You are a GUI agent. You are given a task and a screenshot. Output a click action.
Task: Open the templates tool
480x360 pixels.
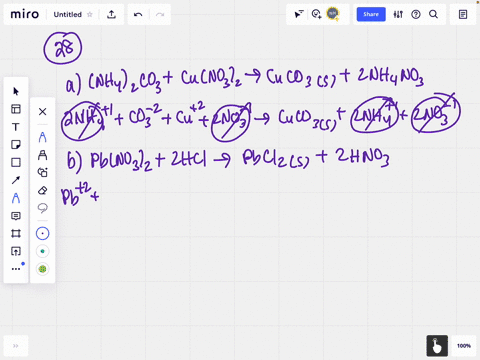16,109
